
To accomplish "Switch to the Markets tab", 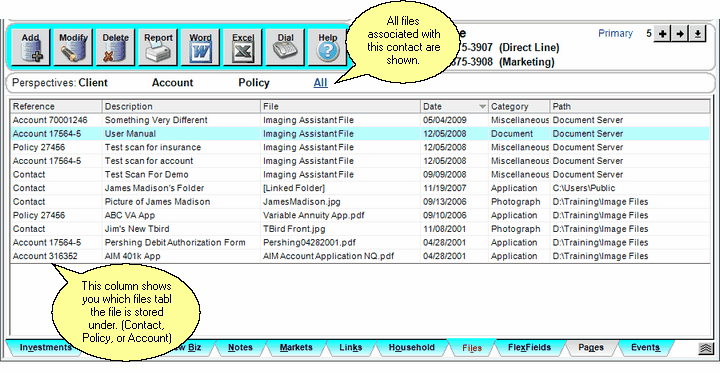I will 296,347.
